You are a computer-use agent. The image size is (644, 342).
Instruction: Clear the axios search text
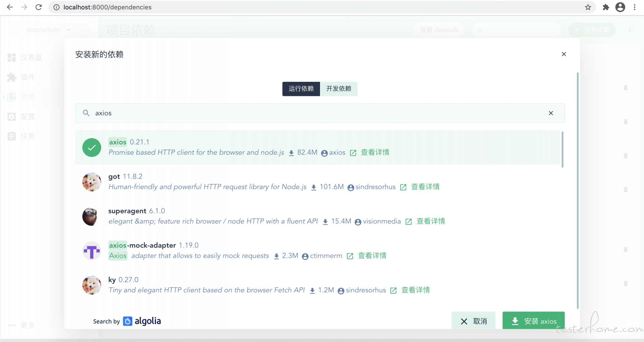click(x=551, y=113)
